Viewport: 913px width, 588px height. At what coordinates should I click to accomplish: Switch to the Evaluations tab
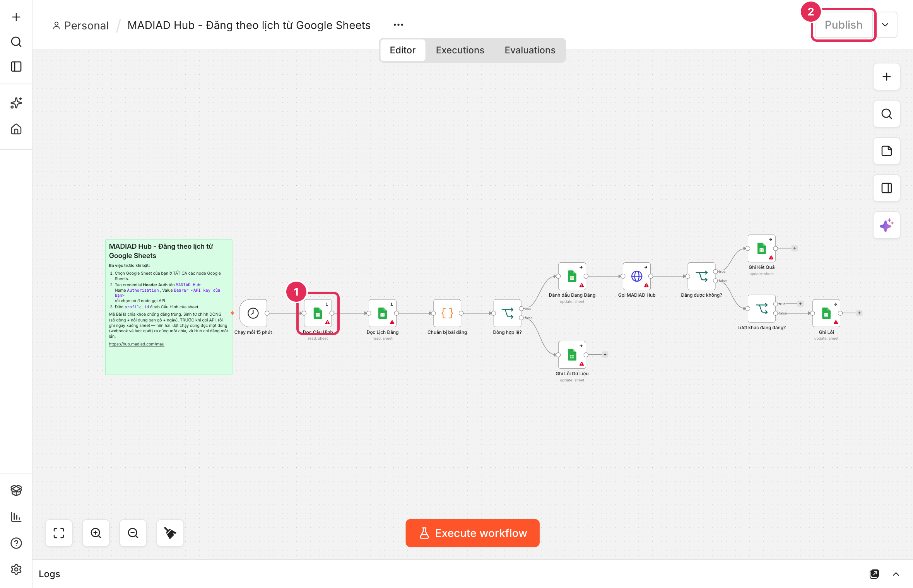coord(530,50)
